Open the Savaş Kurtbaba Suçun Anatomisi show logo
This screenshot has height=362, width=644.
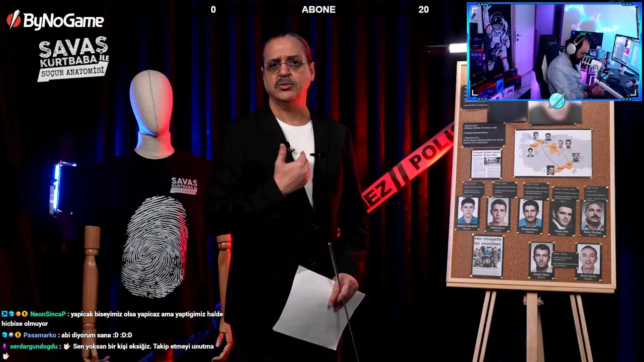pyautogui.click(x=73, y=59)
